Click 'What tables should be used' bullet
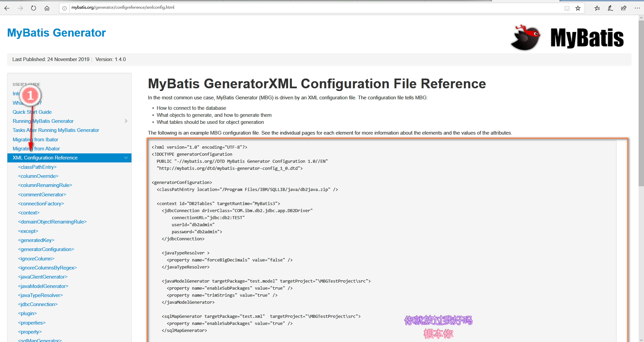This screenshot has height=342, width=644. click(x=210, y=122)
